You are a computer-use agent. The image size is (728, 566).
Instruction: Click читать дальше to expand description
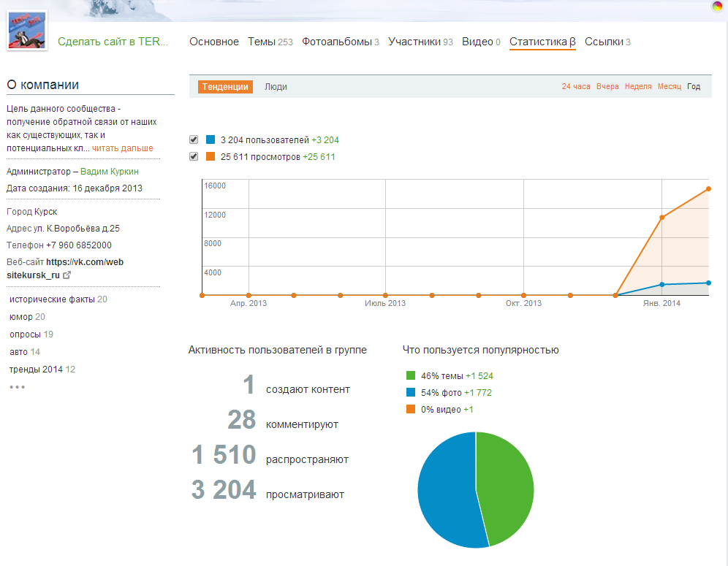pos(123,148)
